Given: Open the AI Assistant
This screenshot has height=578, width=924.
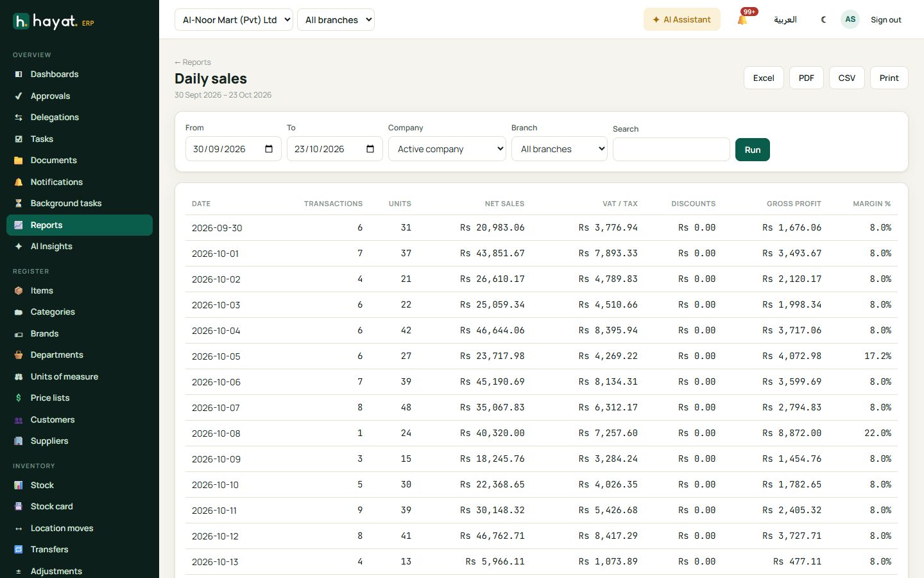Looking at the screenshot, I should coord(682,20).
